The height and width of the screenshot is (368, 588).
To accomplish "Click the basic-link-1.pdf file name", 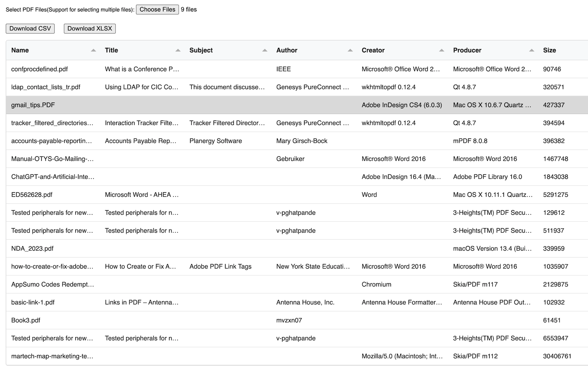I will coord(33,302).
